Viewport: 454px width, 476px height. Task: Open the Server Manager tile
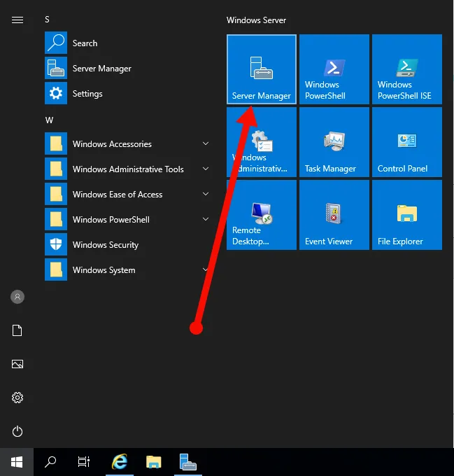262,69
